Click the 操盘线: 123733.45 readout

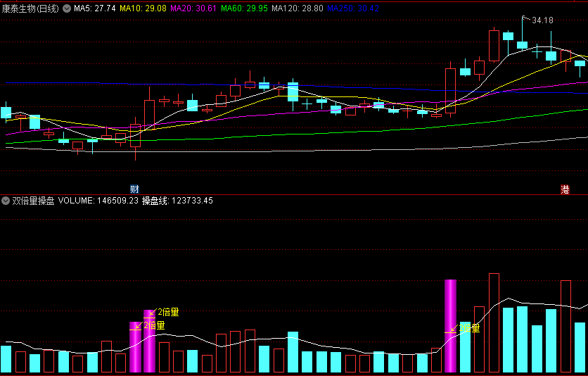coord(177,201)
